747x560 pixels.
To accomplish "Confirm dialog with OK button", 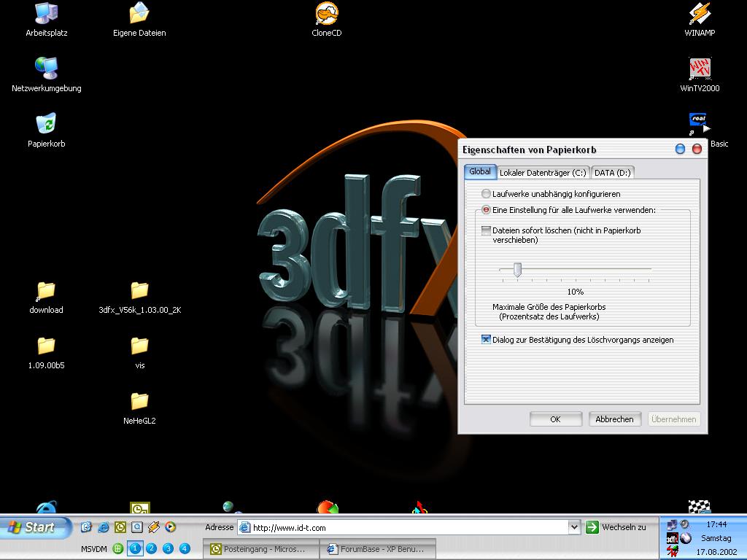I will point(555,419).
